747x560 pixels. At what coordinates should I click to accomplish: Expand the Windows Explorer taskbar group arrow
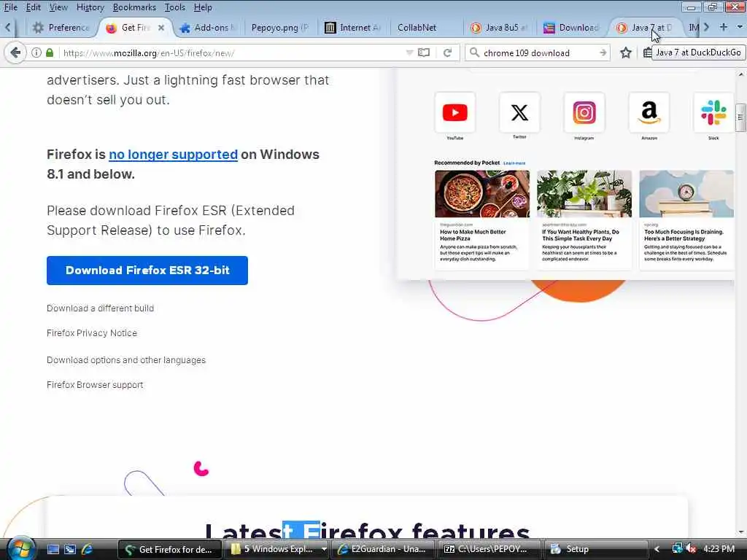pos(324,549)
